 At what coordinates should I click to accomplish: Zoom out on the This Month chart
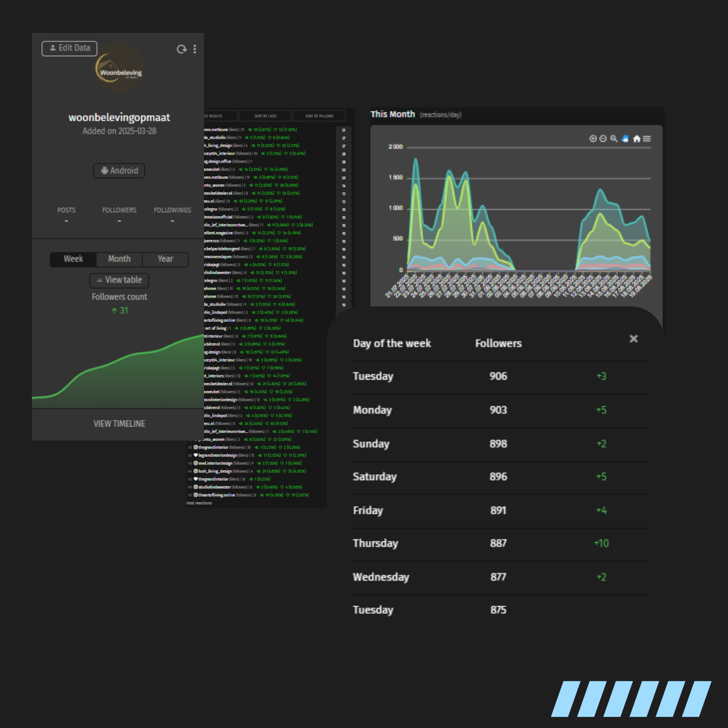(x=603, y=139)
